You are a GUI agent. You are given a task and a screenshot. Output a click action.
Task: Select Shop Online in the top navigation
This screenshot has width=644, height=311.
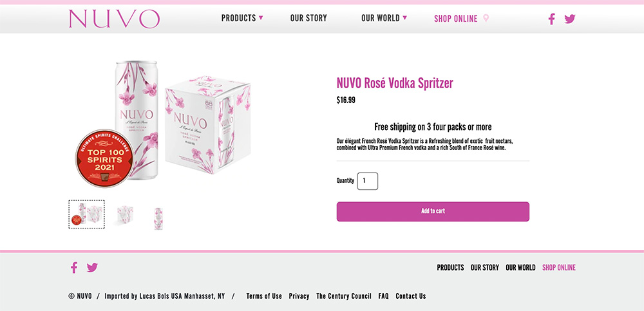pos(455,19)
